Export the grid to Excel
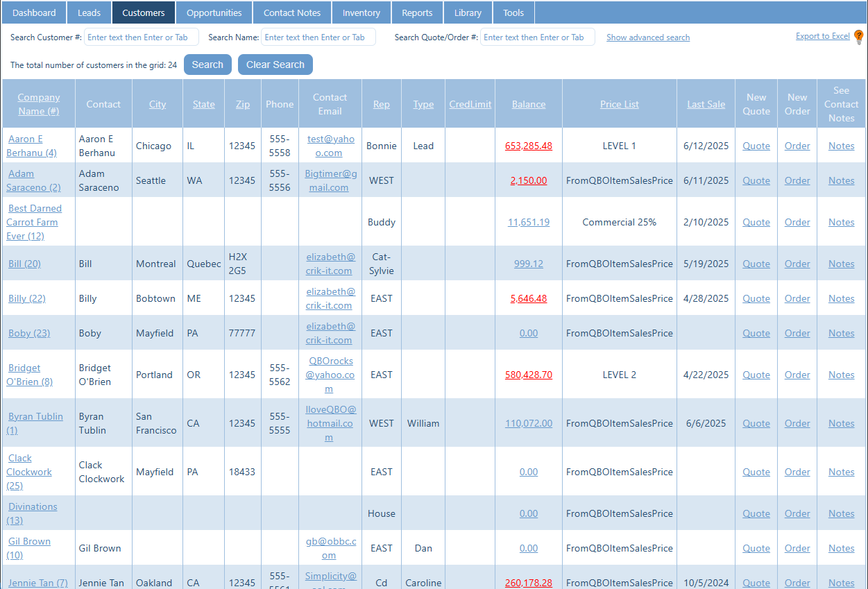 [x=823, y=36]
